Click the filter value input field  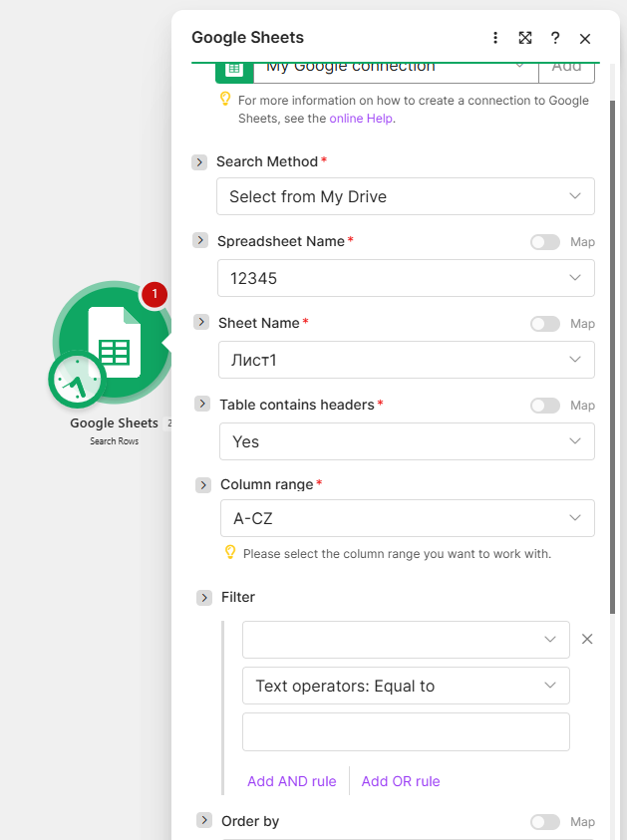tap(407, 731)
